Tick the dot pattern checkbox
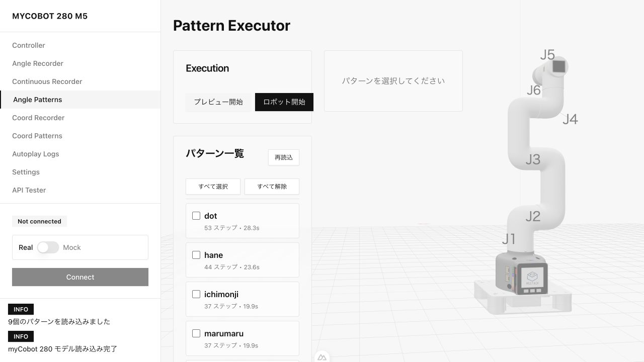Viewport: 644px width, 362px height. coord(196,216)
